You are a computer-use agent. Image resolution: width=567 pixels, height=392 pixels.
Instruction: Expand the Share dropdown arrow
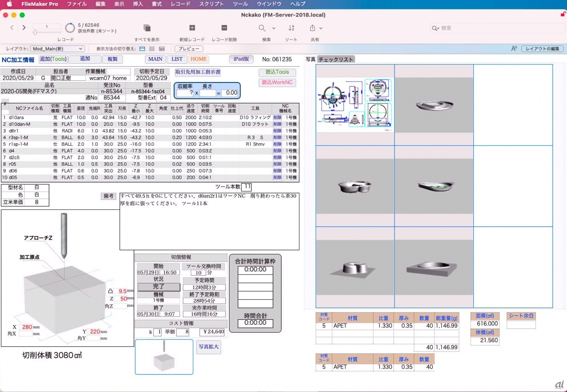pyautogui.click(x=321, y=28)
